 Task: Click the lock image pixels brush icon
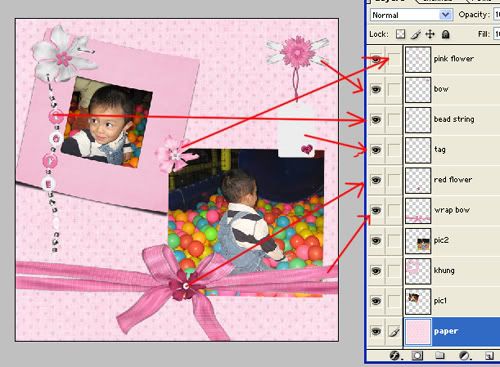415,34
